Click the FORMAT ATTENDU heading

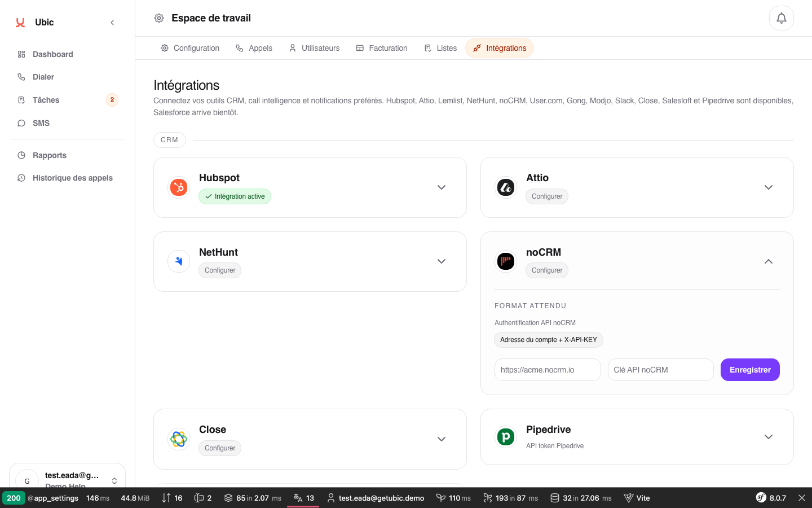click(531, 306)
